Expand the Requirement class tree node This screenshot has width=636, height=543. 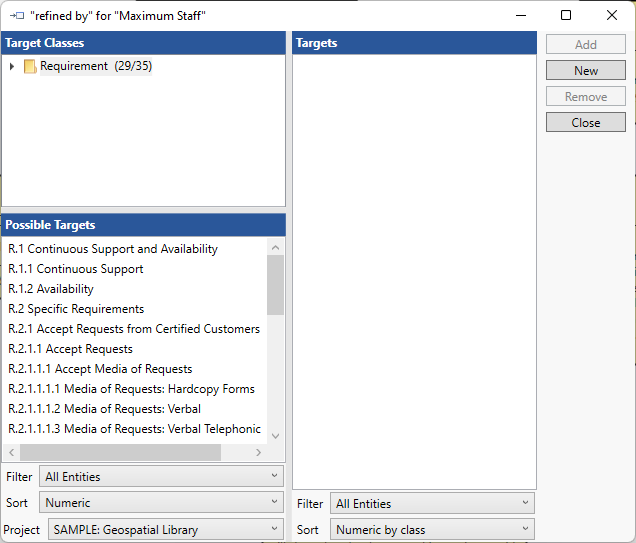click(x=12, y=67)
